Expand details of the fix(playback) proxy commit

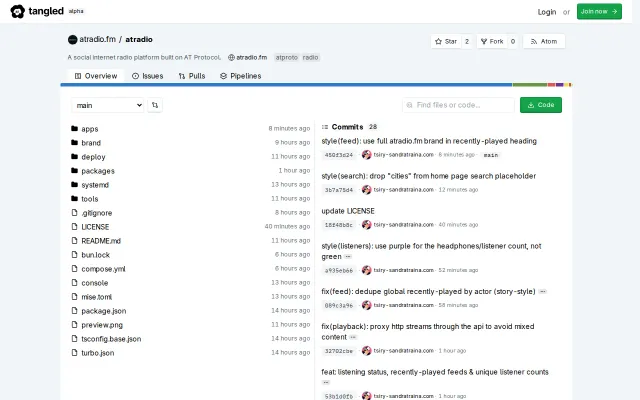point(353,337)
